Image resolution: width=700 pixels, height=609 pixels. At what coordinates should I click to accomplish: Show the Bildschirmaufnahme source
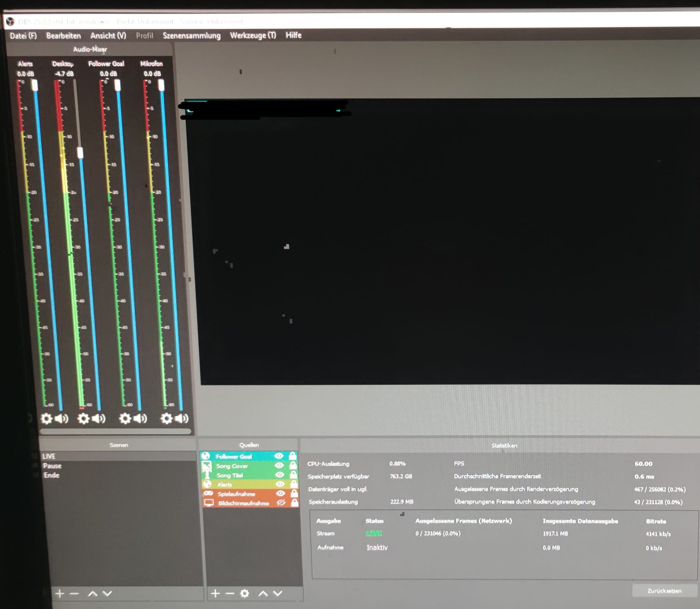[x=281, y=502]
